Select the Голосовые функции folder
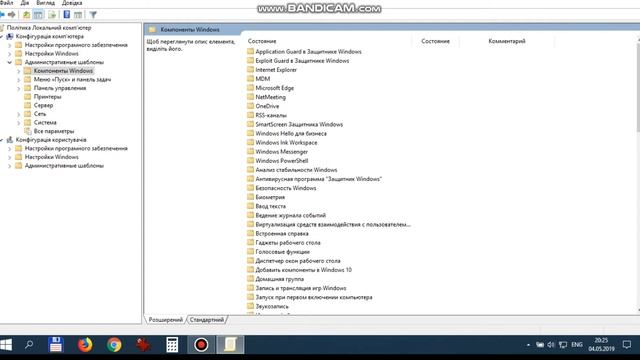 [282, 252]
